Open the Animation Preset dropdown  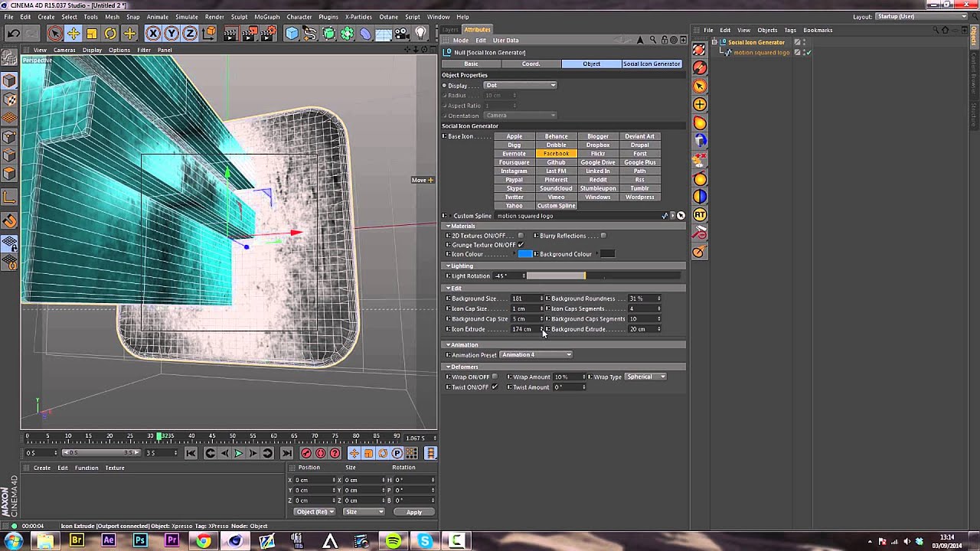536,354
